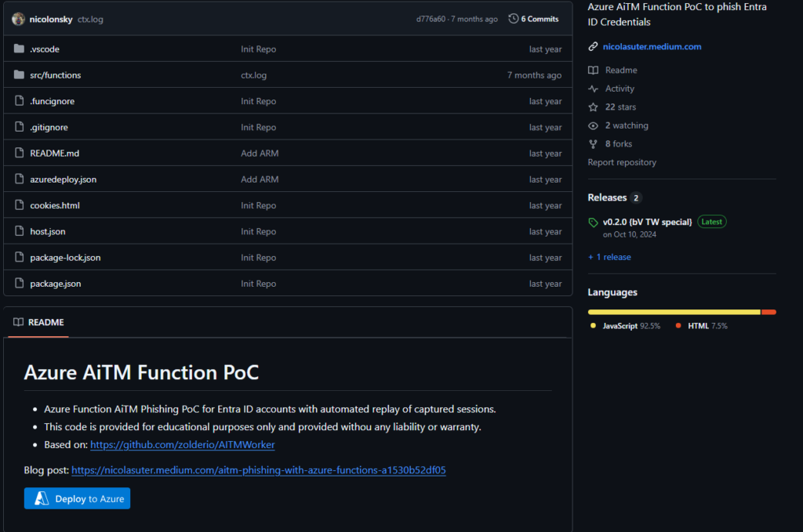The height and width of the screenshot is (532, 803).
Task: Open the host.json file
Action: pyautogui.click(x=48, y=232)
